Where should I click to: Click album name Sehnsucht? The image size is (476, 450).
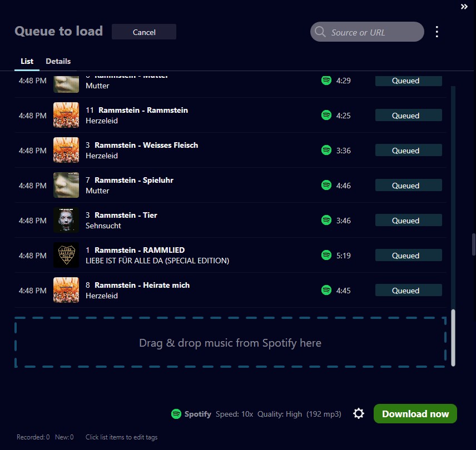pyautogui.click(x=103, y=226)
